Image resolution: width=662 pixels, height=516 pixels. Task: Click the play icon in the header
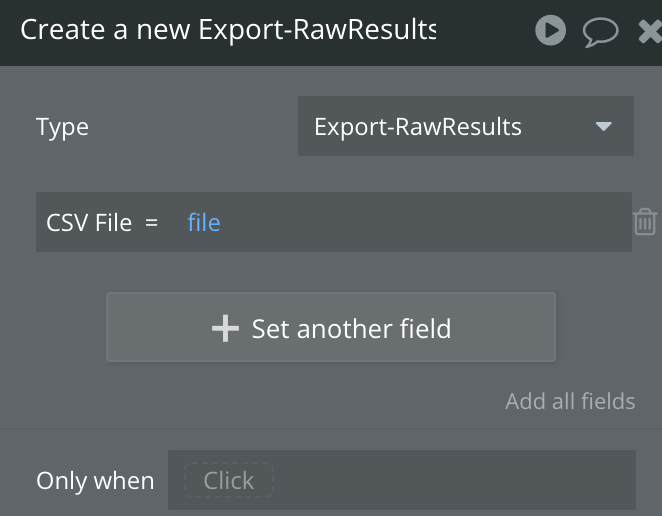click(x=551, y=30)
